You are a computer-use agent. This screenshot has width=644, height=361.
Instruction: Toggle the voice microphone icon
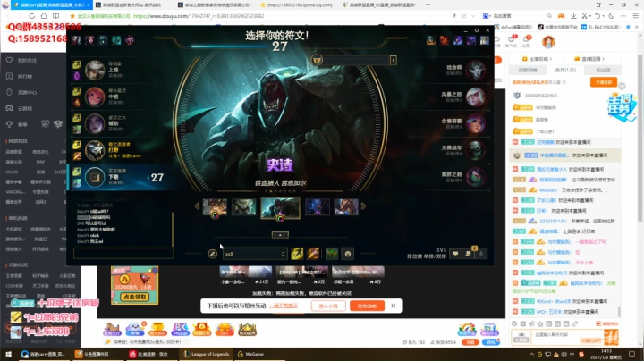point(481,254)
